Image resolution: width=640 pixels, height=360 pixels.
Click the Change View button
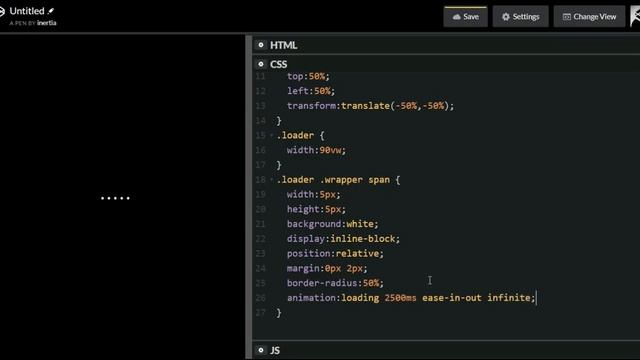coord(589,17)
